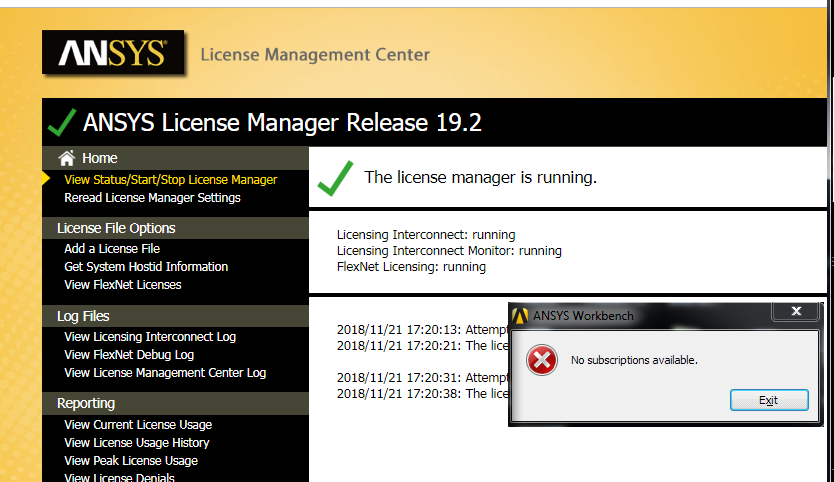Go to Home in the sidebar
This screenshot has width=834, height=482.
coord(99,158)
